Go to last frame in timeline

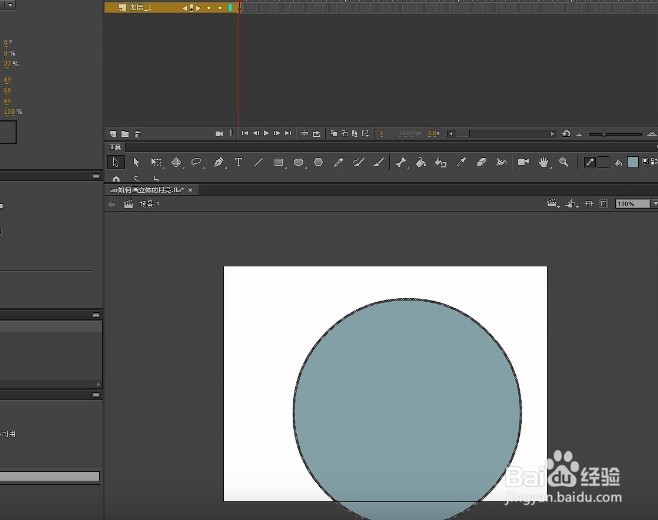click(x=288, y=133)
